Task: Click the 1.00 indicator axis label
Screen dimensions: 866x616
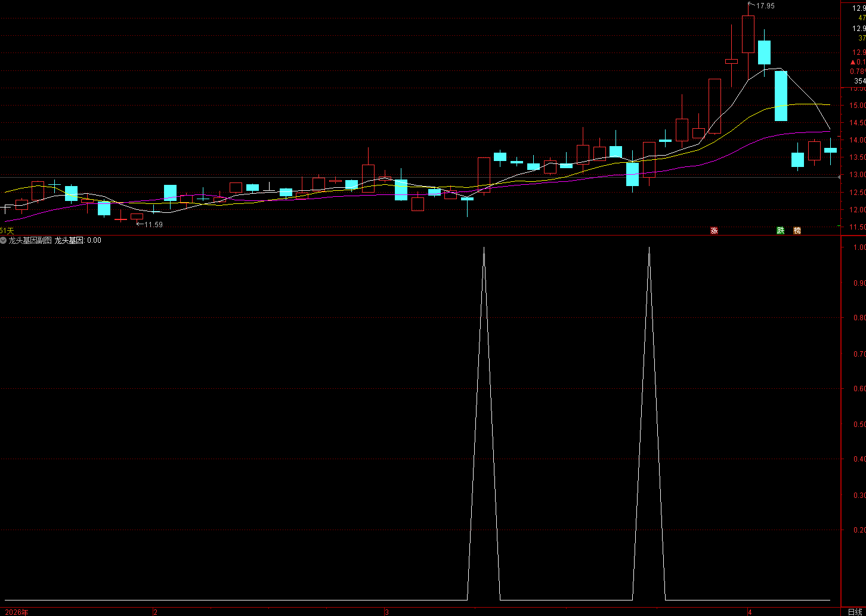Action: coord(859,247)
